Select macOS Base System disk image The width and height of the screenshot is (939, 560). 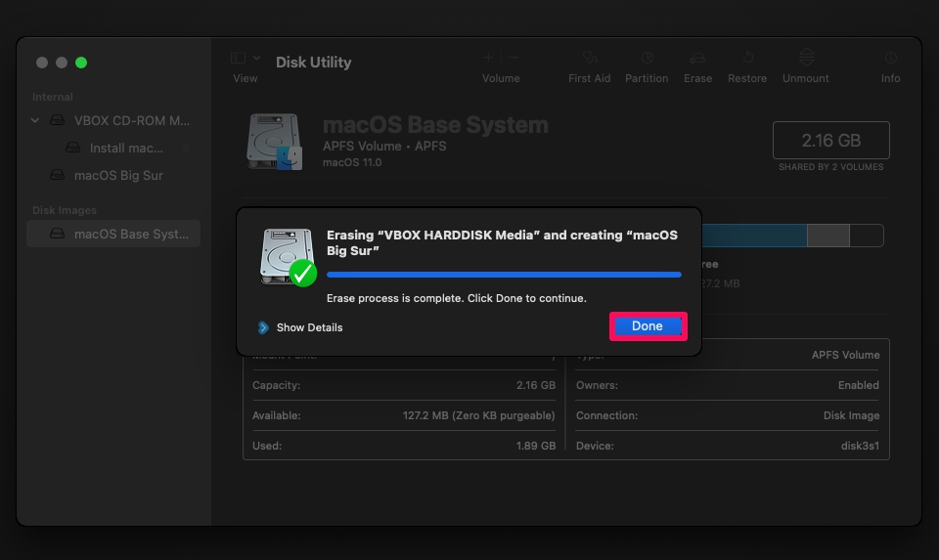[113, 234]
